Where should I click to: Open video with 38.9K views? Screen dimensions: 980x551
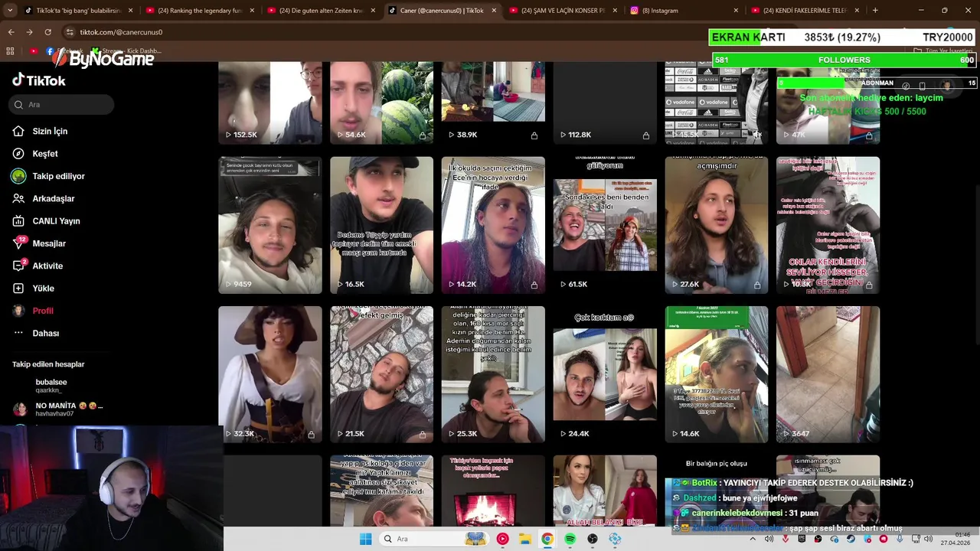pos(493,103)
